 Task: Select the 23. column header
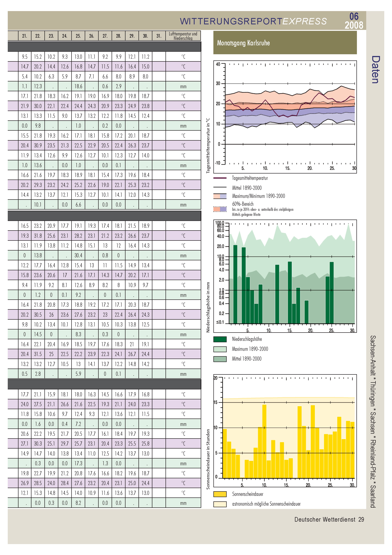coord(51,36)
